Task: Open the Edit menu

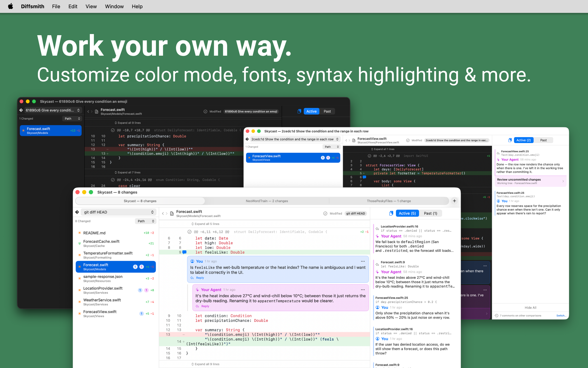Action: tap(73, 6)
